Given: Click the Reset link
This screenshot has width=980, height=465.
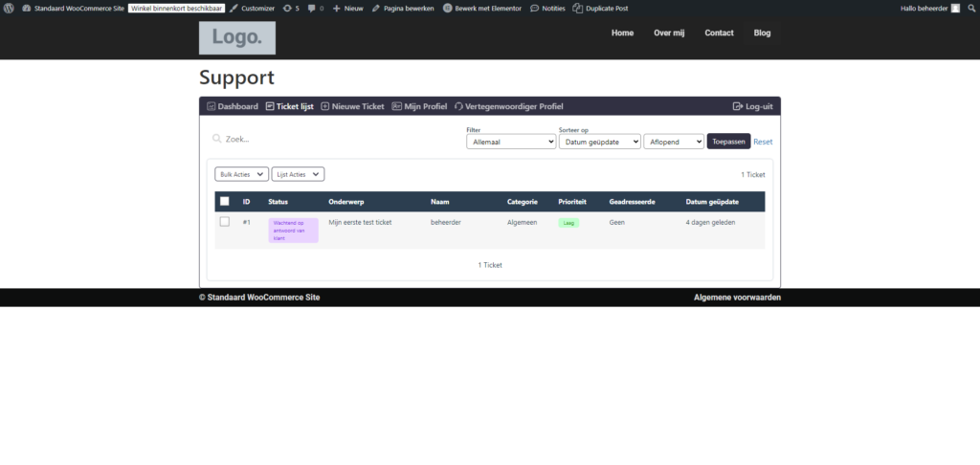Looking at the screenshot, I should click(x=763, y=142).
